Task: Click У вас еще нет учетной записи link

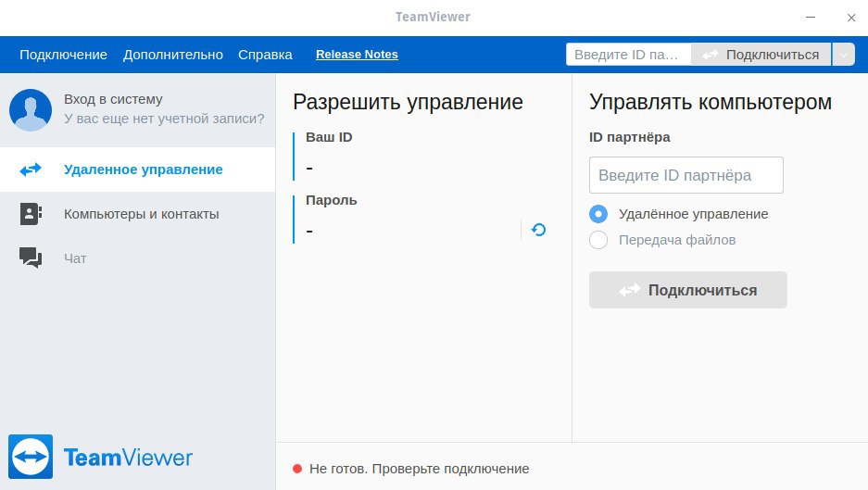Action: 164,119
